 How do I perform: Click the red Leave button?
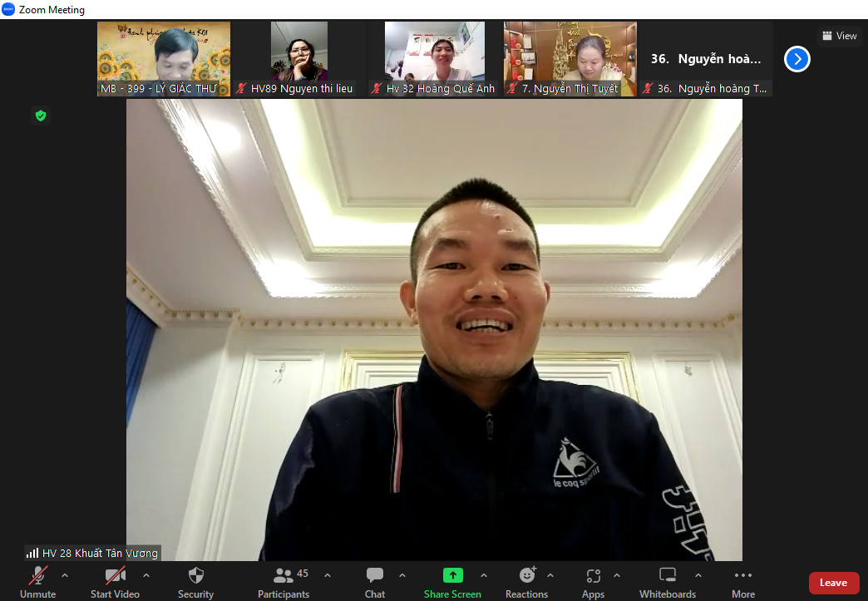pos(833,583)
